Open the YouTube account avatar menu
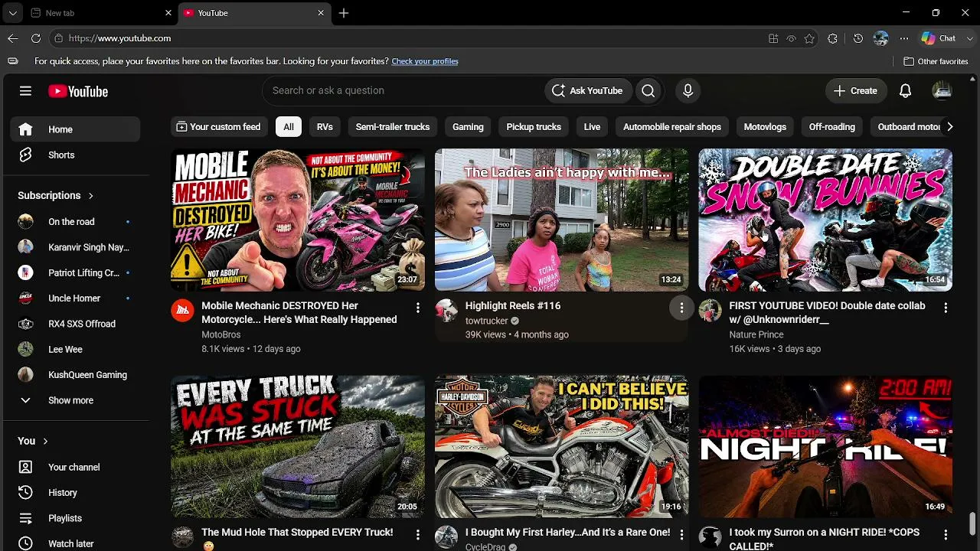Viewport: 980px width, 551px height. coord(942,90)
